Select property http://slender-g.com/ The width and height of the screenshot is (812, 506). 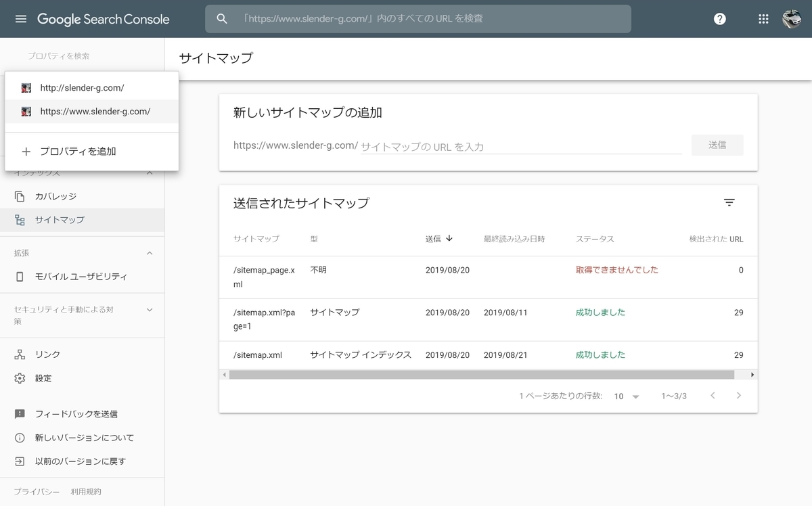pyautogui.click(x=91, y=88)
